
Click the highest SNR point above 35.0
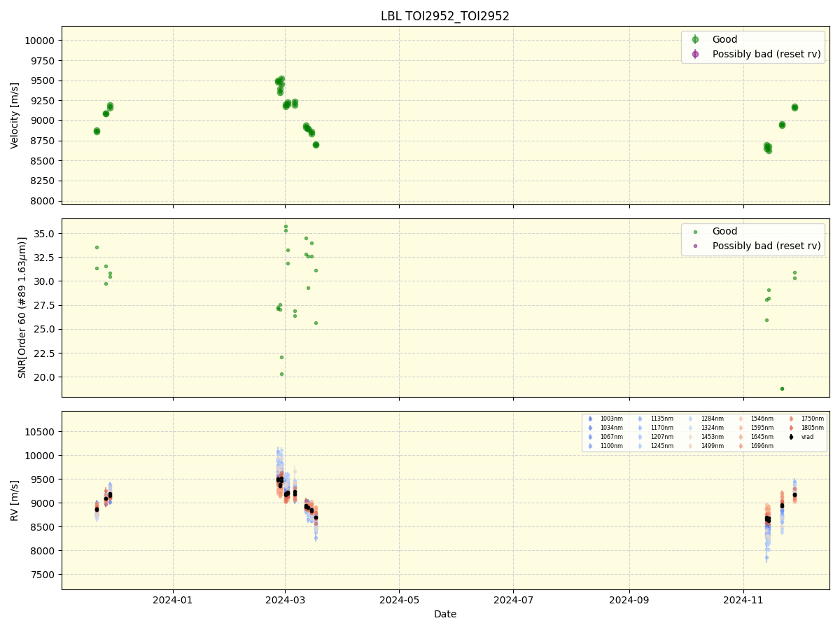286,226
